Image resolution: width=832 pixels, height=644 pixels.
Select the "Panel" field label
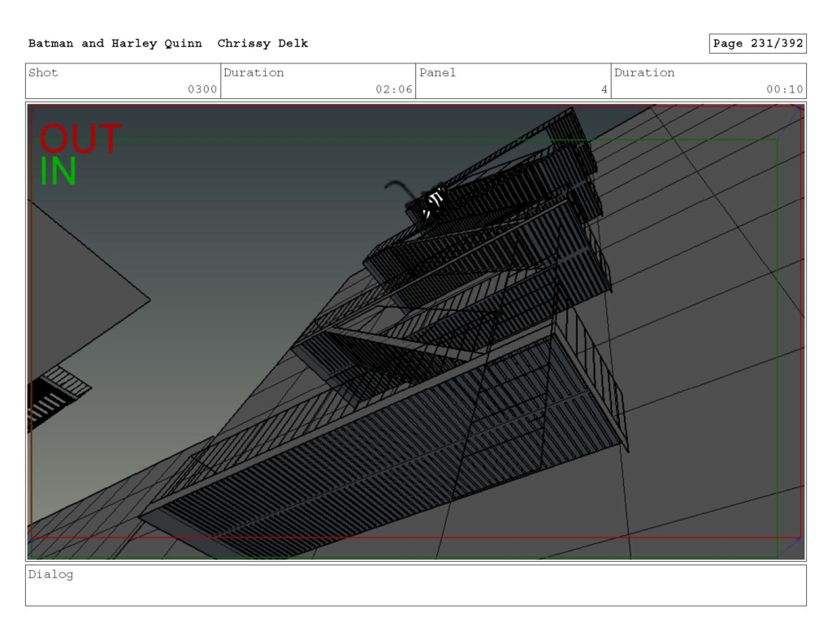437,72
